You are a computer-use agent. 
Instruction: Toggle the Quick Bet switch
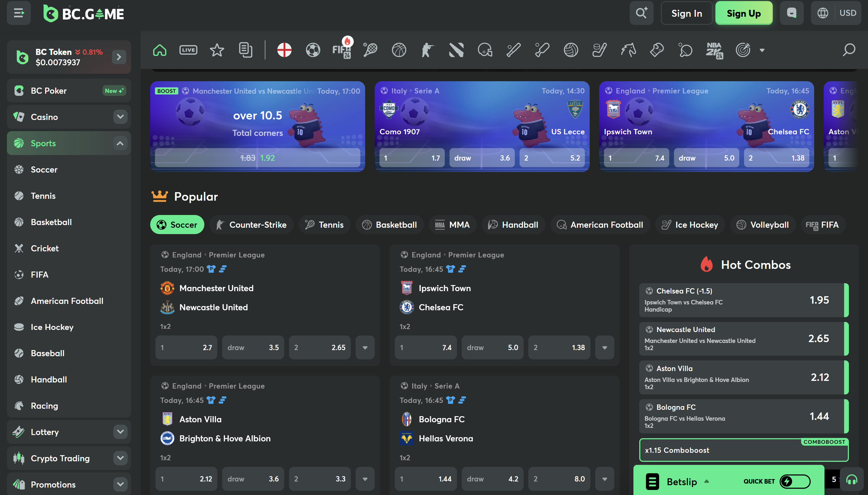point(794,481)
